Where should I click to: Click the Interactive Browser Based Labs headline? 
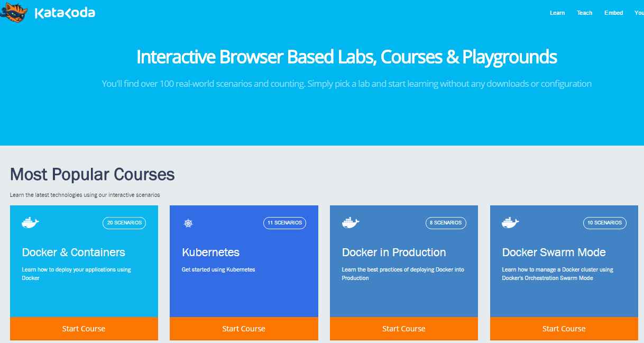pos(347,57)
